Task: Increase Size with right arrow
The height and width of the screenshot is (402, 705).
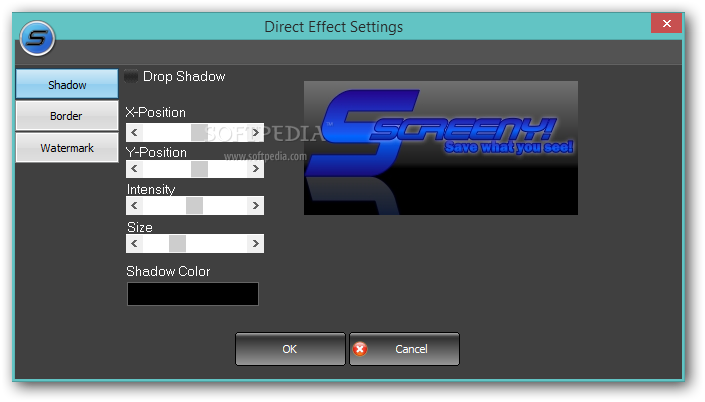Action: (x=255, y=243)
